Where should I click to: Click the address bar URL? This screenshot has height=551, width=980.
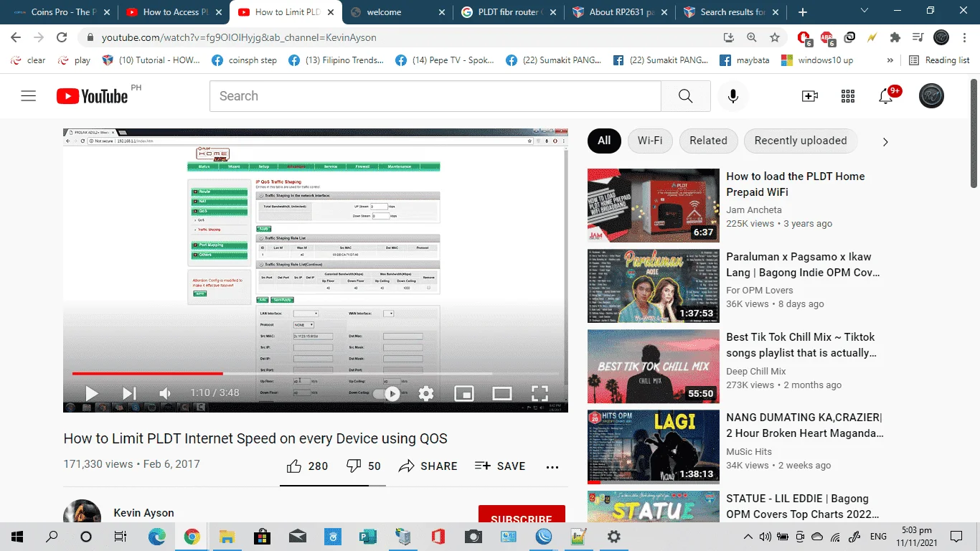point(239,37)
